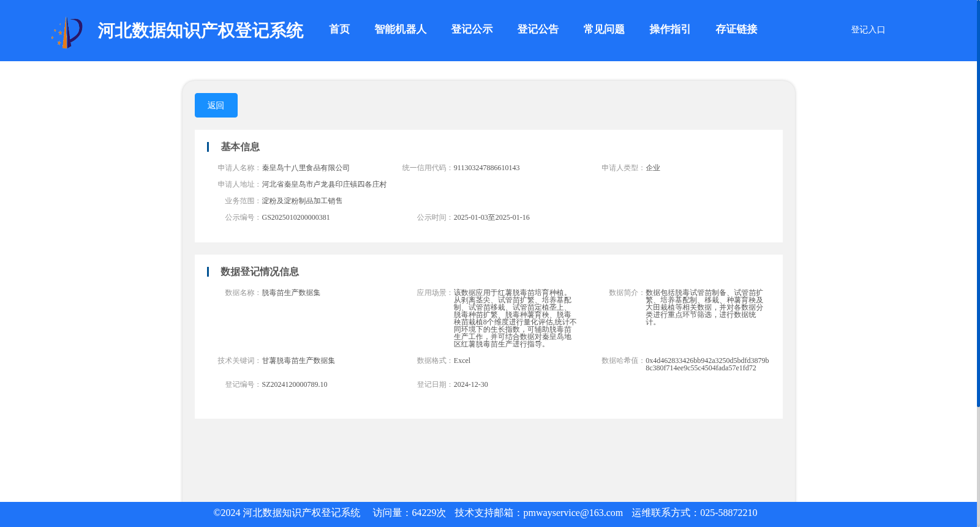The width and height of the screenshot is (980, 527).
Task: Select applicant type value 企业
Action: (x=653, y=168)
